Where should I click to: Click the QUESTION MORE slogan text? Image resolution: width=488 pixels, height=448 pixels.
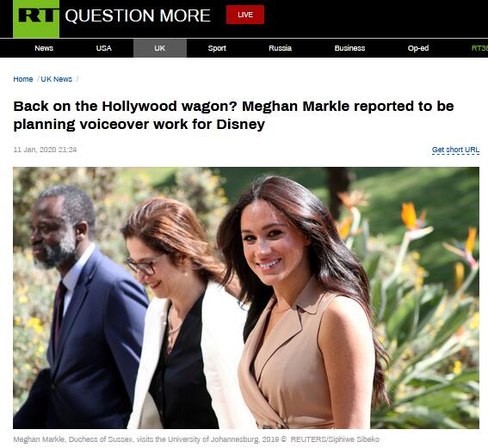(138, 15)
